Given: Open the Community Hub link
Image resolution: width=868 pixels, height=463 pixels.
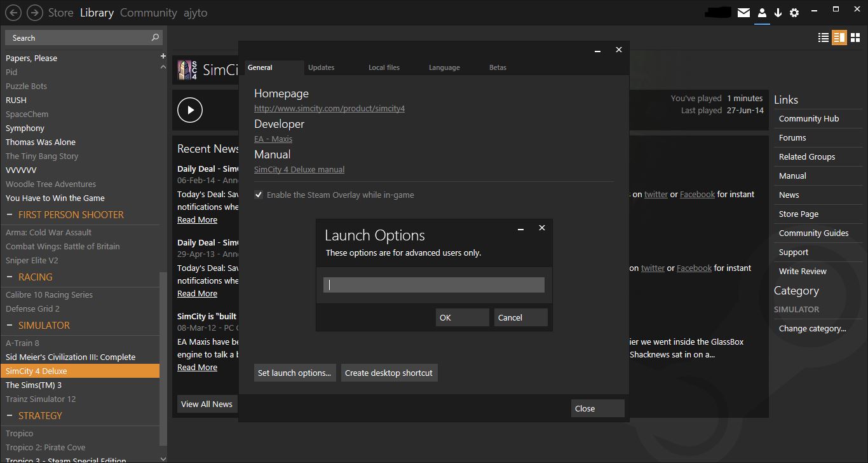Looking at the screenshot, I should click(x=809, y=118).
